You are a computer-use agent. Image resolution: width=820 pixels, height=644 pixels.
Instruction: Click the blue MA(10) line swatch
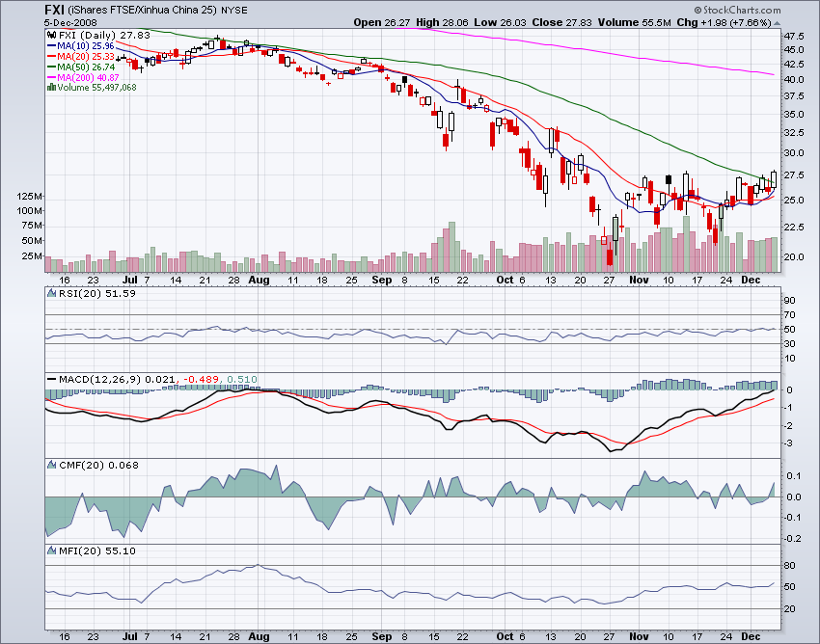pos(52,46)
